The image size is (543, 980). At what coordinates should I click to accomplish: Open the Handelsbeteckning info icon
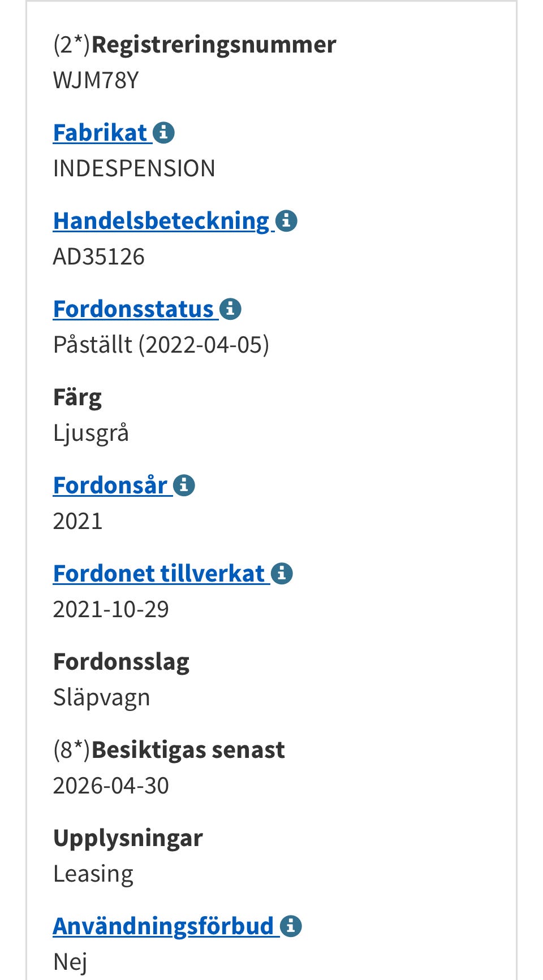coord(286,221)
